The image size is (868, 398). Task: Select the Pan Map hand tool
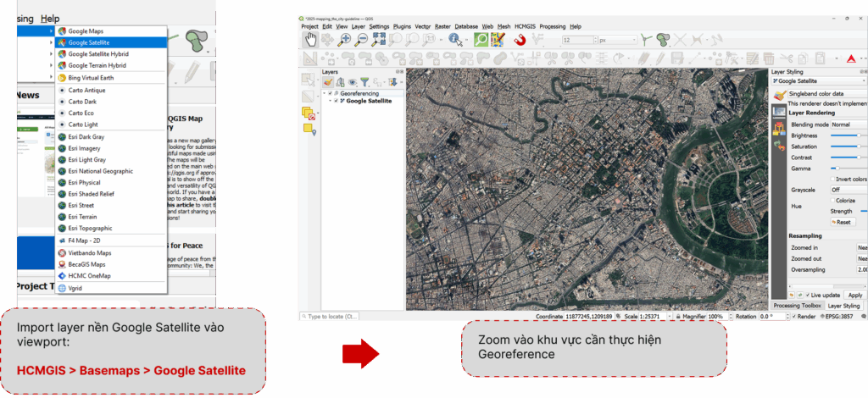click(310, 40)
